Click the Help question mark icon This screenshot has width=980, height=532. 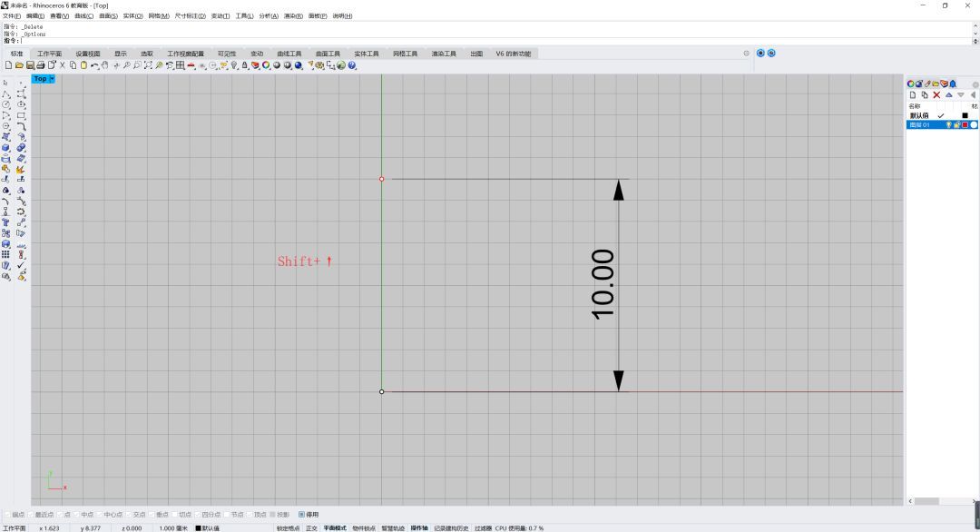(x=352, y=65)
